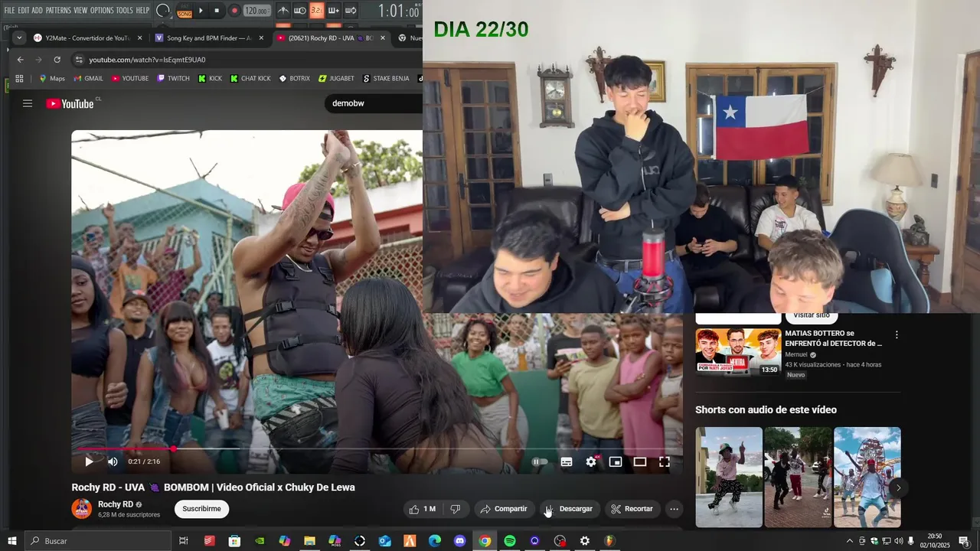Select the Chrome address bar URL
The image size is (980, 551).
(x=147, y=60)
